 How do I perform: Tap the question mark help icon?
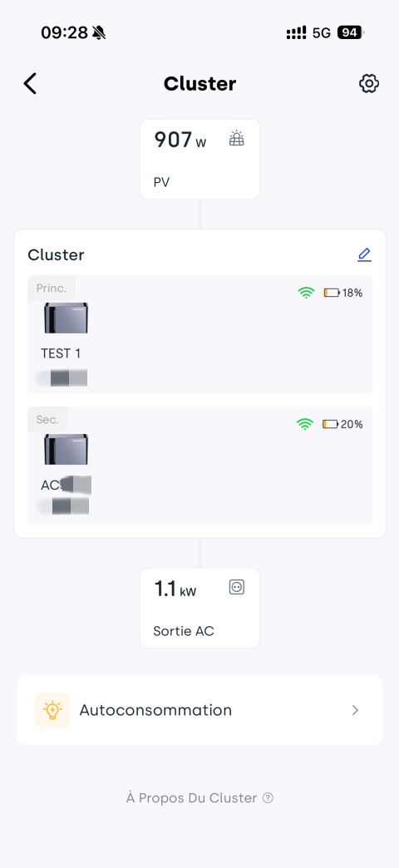[268, 797]
